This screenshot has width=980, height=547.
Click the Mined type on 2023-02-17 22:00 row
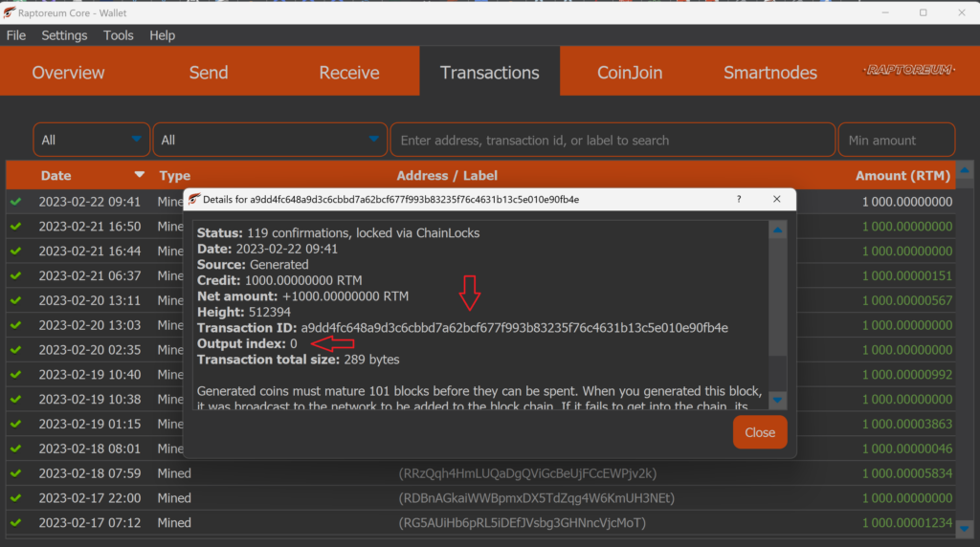[174, 497]
